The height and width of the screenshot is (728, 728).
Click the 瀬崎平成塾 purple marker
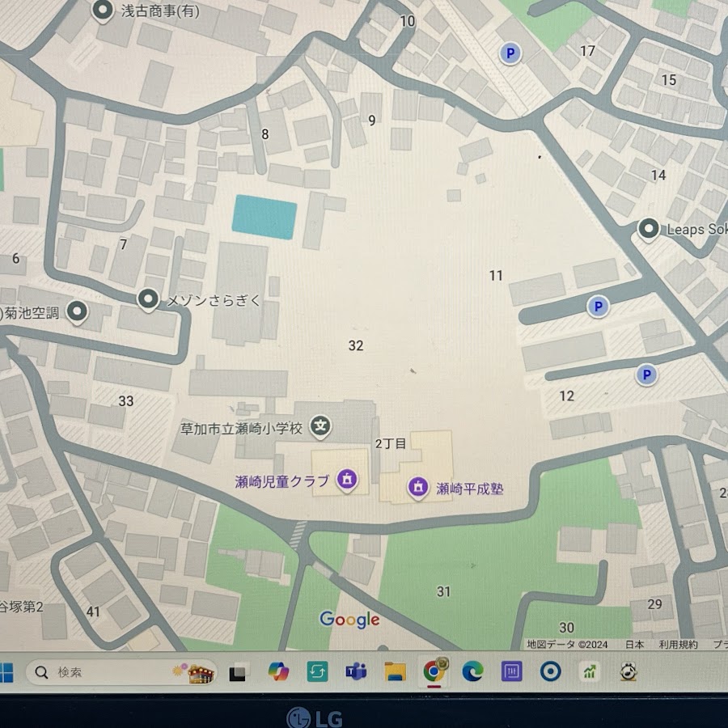point(418,488)
